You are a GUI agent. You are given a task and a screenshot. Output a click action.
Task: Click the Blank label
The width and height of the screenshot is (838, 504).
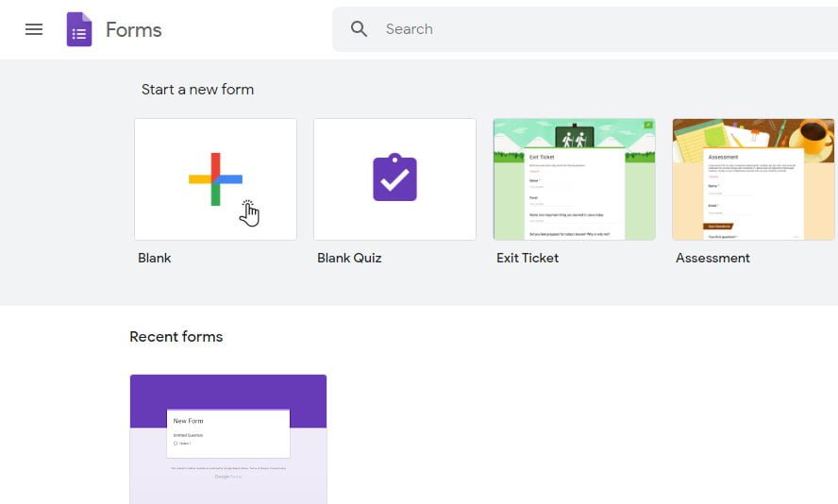tap(155, 259)
